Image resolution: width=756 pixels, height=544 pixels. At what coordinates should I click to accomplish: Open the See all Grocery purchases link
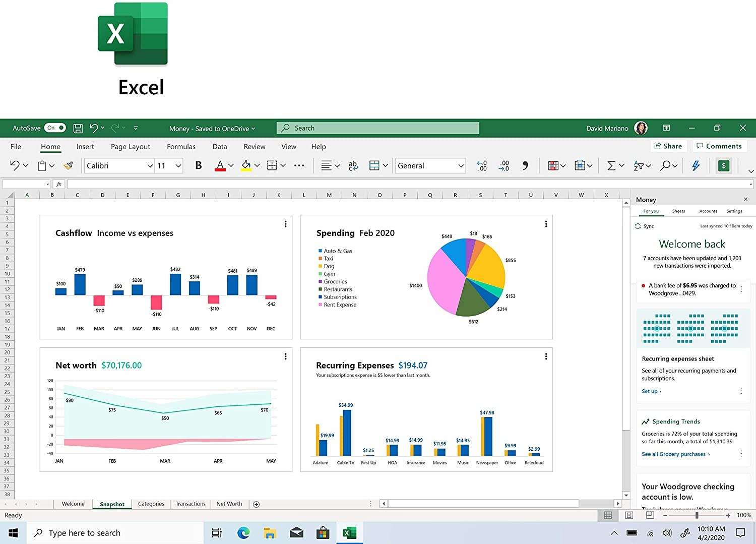click(x=675, y=454)
